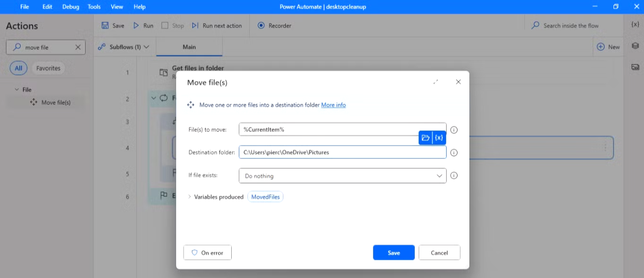The width and height of the screenshot is (644, 278).
Task: Start the Recorder
Action: [275, 26]
